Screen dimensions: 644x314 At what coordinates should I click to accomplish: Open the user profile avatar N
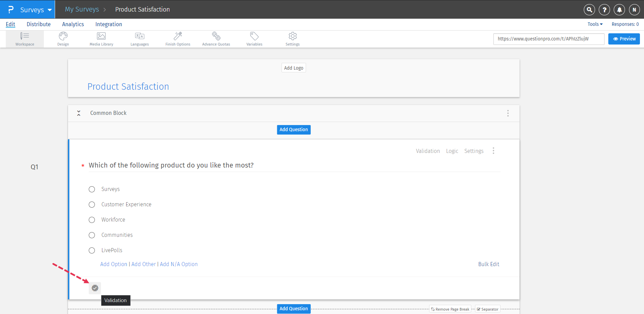(x=634, y=10)
